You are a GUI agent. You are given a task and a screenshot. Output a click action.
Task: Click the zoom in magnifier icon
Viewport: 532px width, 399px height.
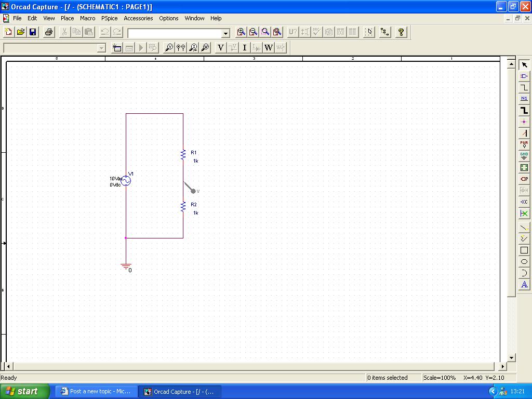pyautogui.click(x=241, y=32)
